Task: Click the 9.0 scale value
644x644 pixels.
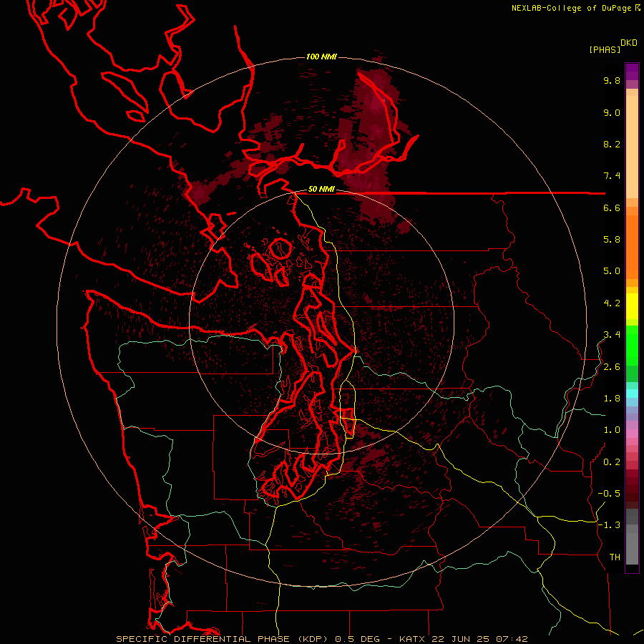Action: tap(612, 112)
